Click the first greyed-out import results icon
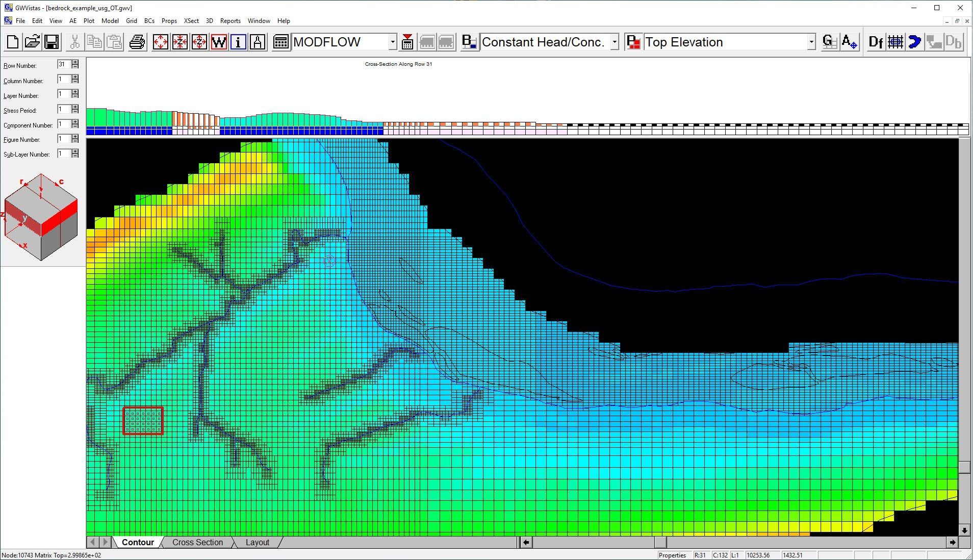Viewport: 973px width, 560px height. pos(427,42)
